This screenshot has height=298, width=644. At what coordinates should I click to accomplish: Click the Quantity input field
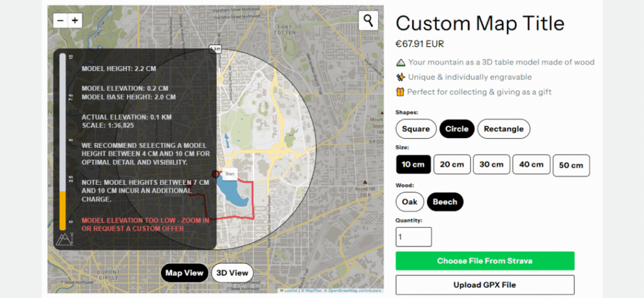tap(414, 237)
